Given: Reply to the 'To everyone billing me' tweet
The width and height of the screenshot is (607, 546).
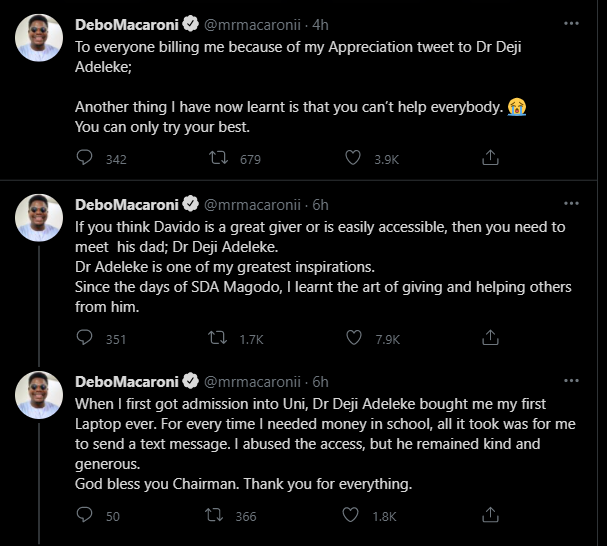Looking at the screenshot, I should [85, 158].
